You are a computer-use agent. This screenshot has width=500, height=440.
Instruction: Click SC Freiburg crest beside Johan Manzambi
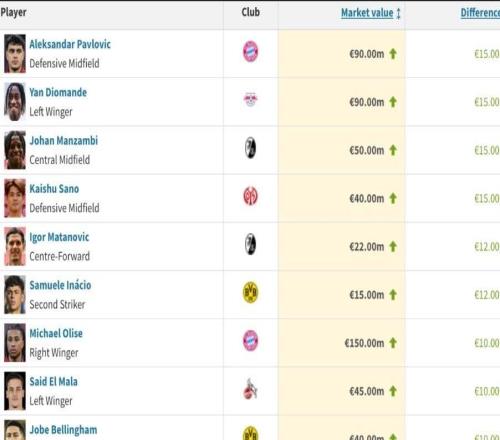pyautogui.click(x=250, y=148)
